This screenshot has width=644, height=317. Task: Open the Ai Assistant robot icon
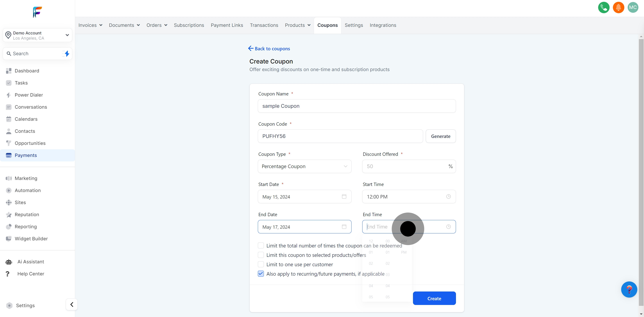point(9,262)
